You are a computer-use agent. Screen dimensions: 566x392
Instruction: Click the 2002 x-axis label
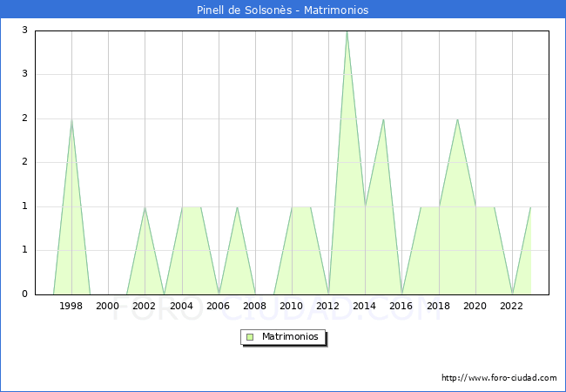pyautogui.click(x=144, y=306)
